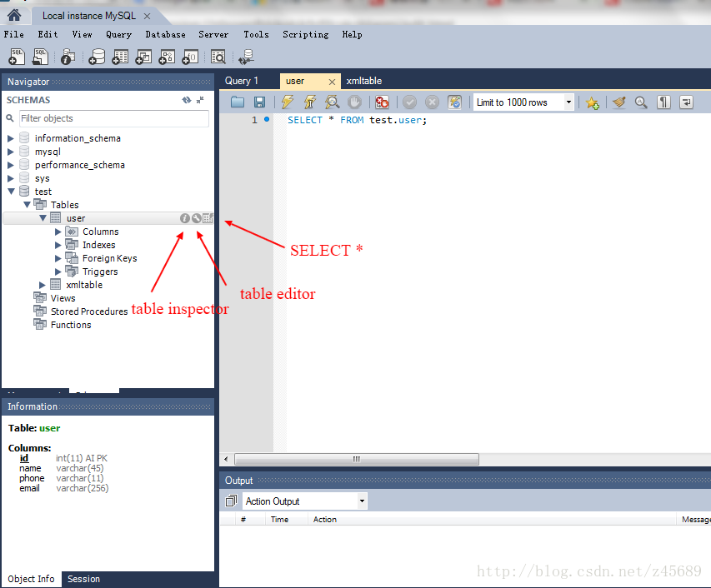Select Object Info tab

point(32,579)
